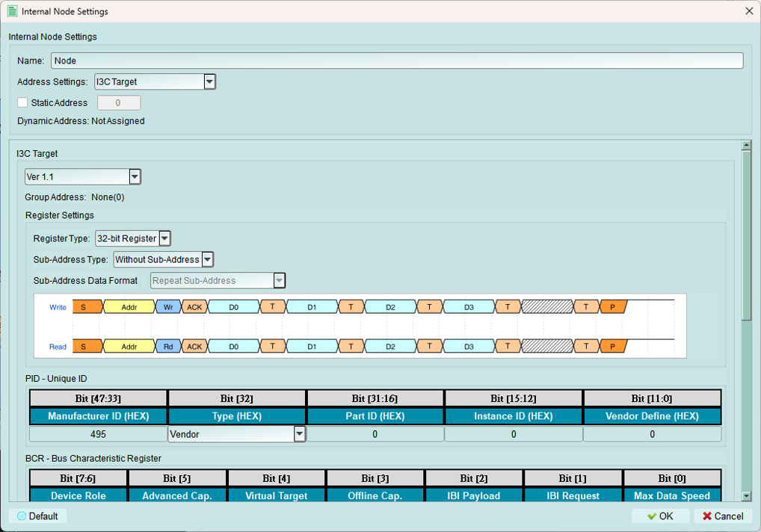The height and width of the screenshot is (532, 761).
Task: Click the OK button
Action: [x=661, y=516]
